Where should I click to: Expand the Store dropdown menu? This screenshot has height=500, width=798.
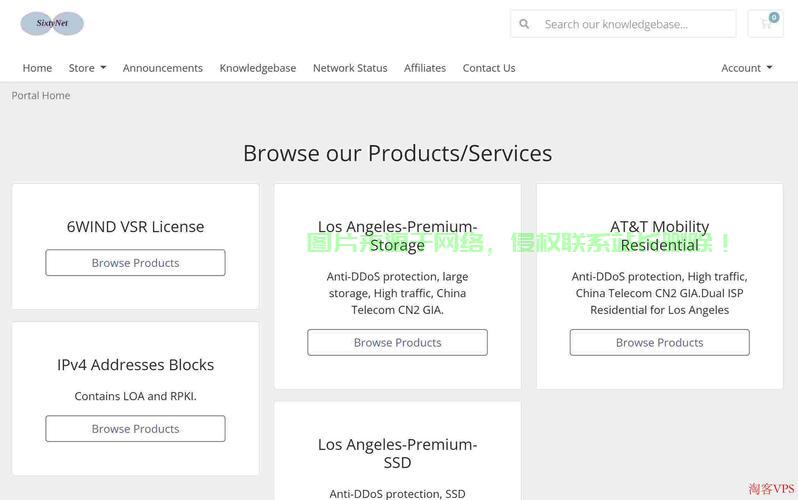tap(87, 68)
